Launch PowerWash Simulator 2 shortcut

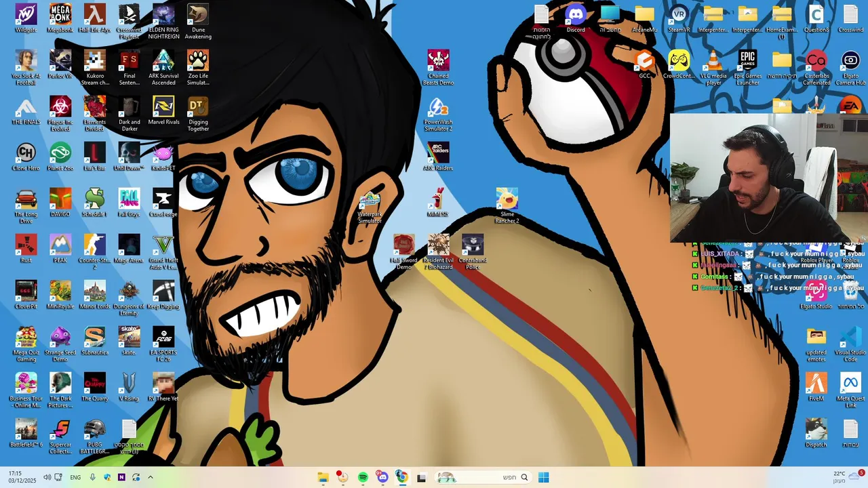(x=438, y=114)
